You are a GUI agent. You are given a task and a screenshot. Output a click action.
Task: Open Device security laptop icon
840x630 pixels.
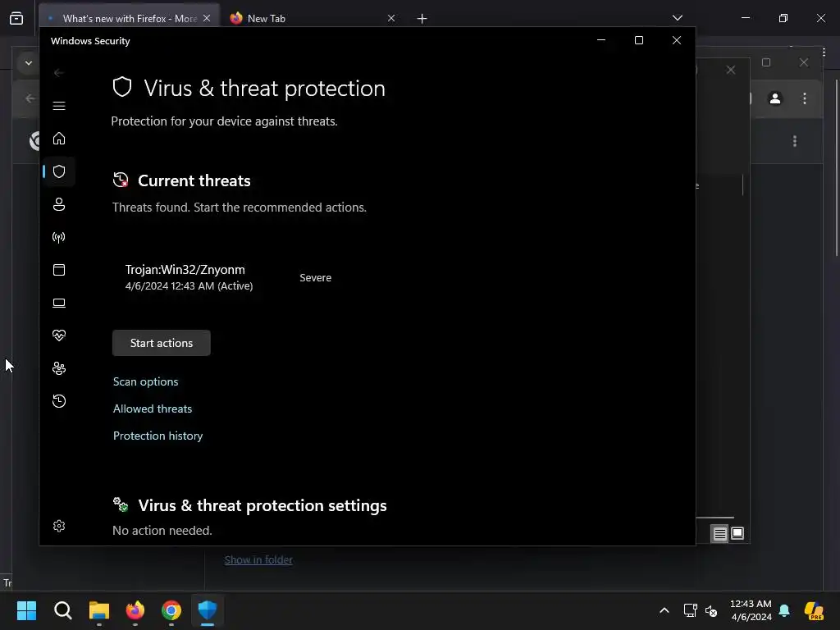tap(59, 303)
